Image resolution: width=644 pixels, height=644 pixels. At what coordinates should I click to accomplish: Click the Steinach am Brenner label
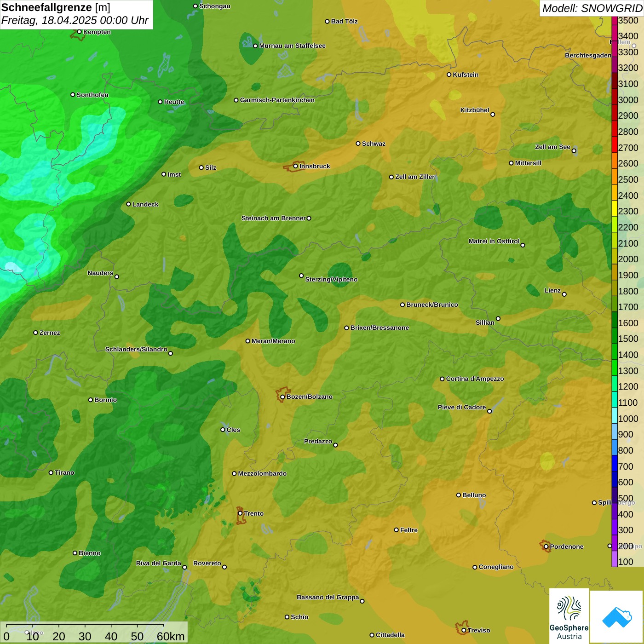pos(274,218)
